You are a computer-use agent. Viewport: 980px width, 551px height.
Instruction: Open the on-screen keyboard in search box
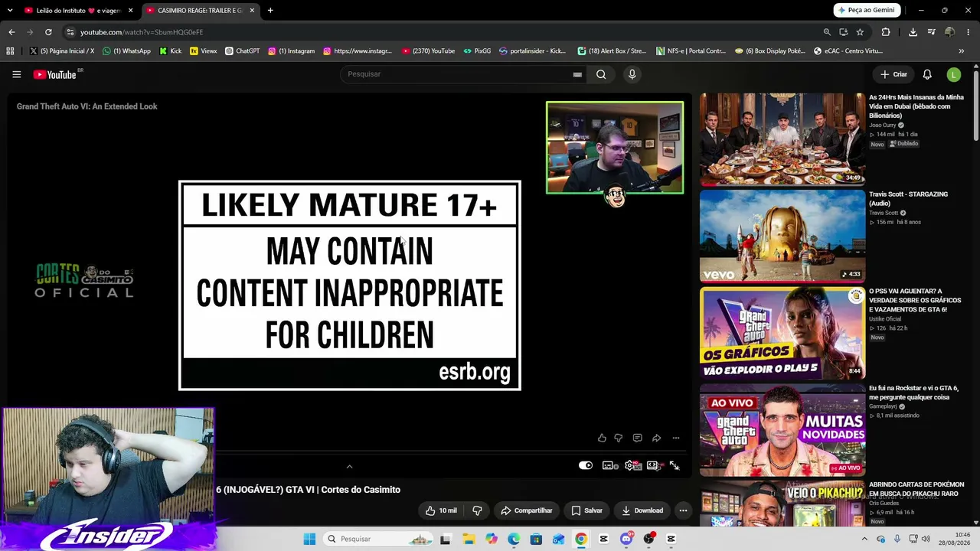coord(577,74)
